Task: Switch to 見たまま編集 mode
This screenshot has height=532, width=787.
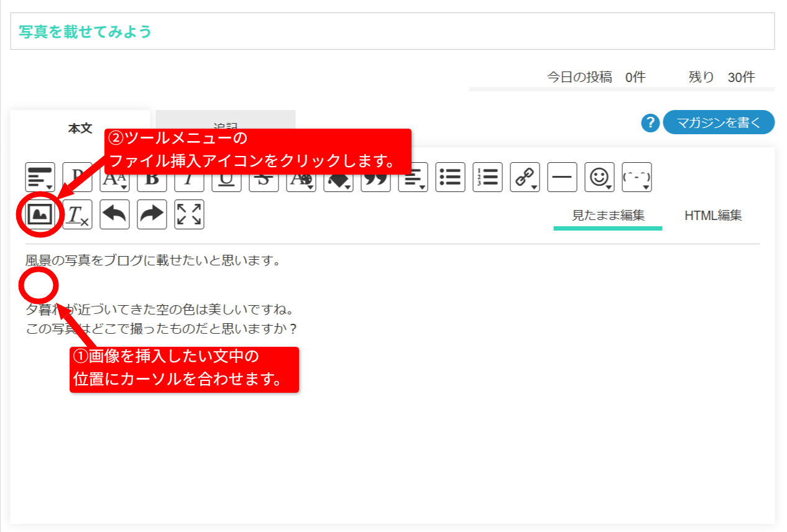Action: 608,216
